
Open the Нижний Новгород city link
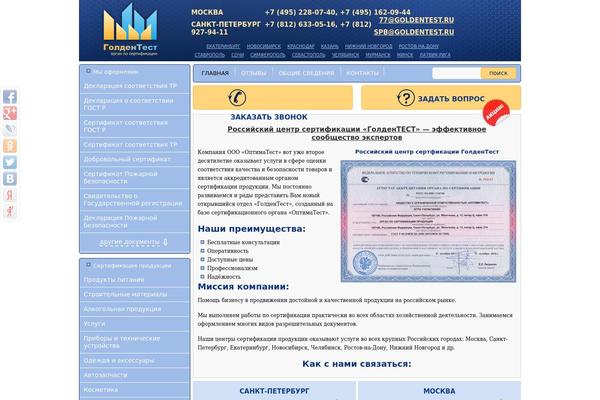(x=368, y=46)
